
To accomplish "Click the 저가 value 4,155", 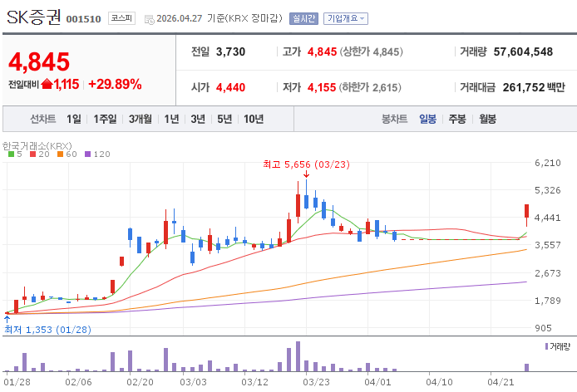I will [322, 87].
